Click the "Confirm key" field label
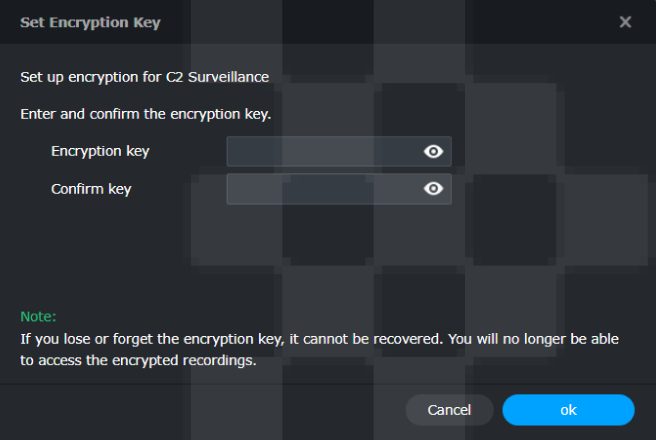 [91, 188]
